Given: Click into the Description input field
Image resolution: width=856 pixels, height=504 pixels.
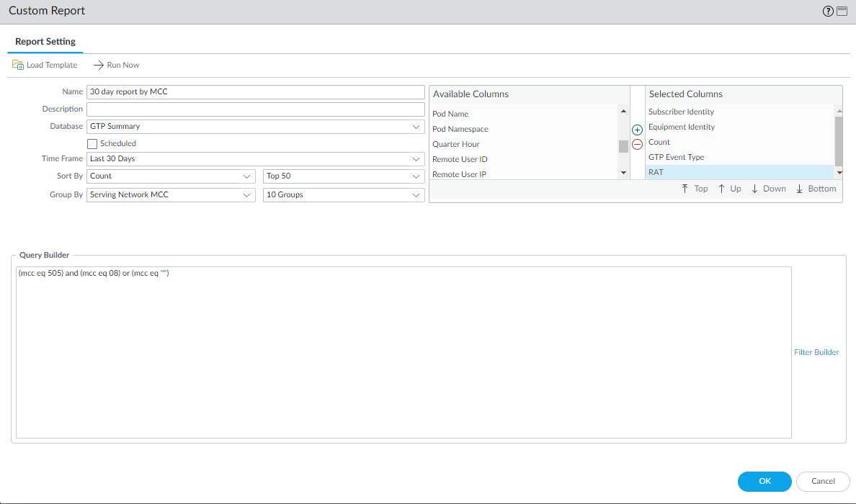Looking at the screenshot, I should pyautogui.click(x=255, y=109).
